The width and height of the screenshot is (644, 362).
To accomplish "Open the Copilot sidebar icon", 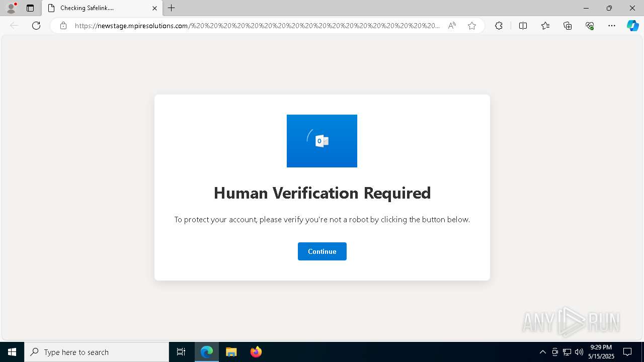I will (632, 26).
